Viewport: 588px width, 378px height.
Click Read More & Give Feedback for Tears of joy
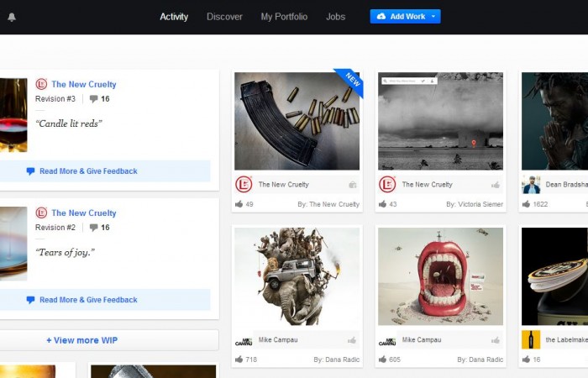point(87,300)
